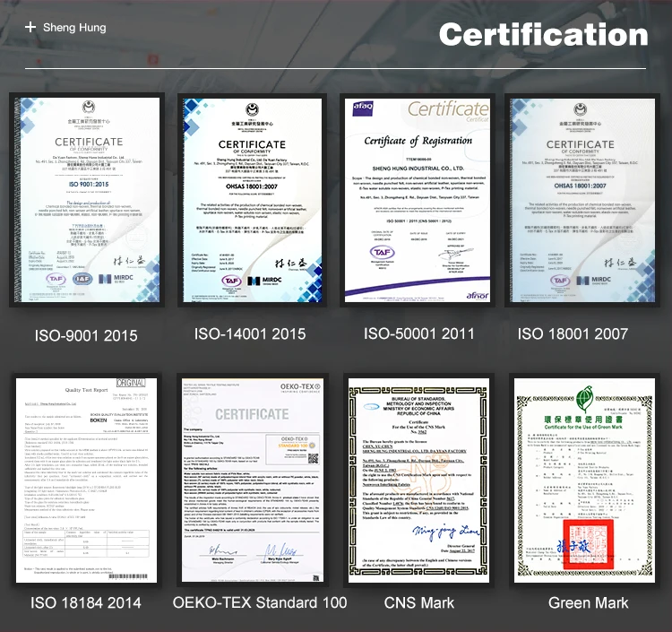Select the Green Mark caption
Image resolution: width=672 pixels, height=632 pixels.
588,602
